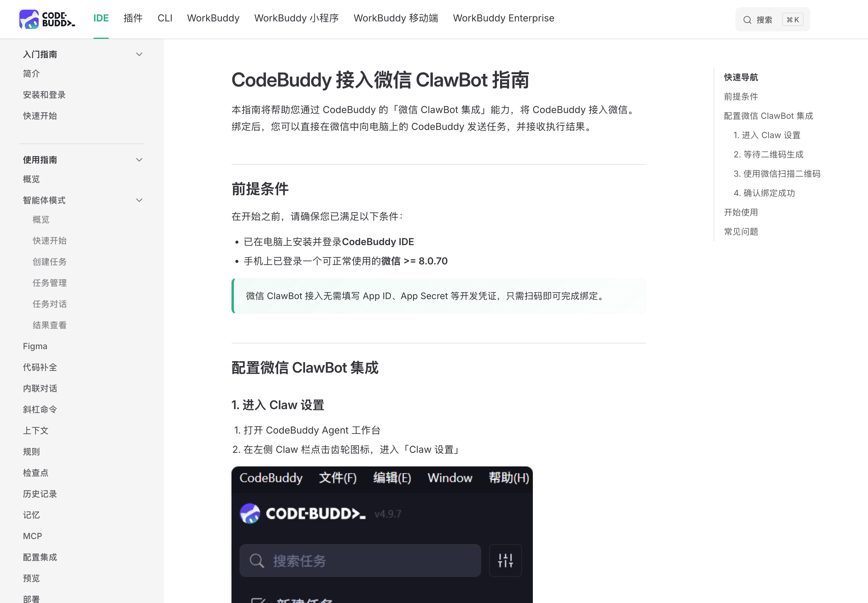Open 概览 directly under 使用指南

[31, 179]
